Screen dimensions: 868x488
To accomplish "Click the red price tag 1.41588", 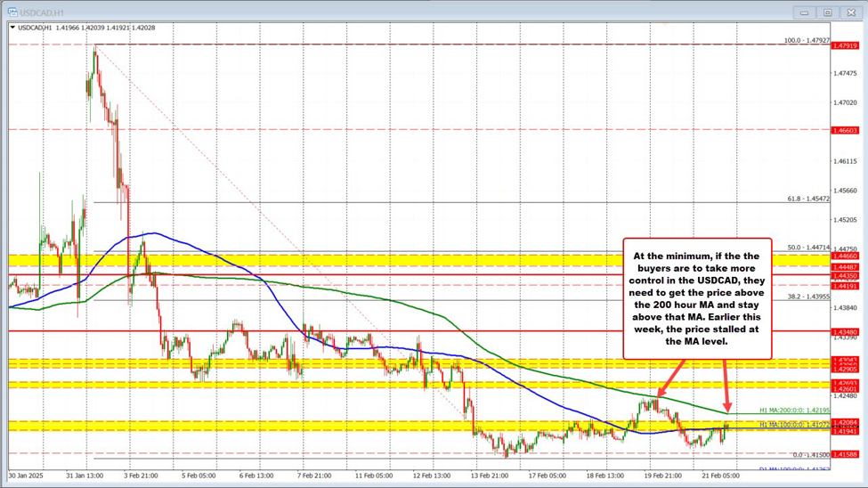I will click(846, 454).
